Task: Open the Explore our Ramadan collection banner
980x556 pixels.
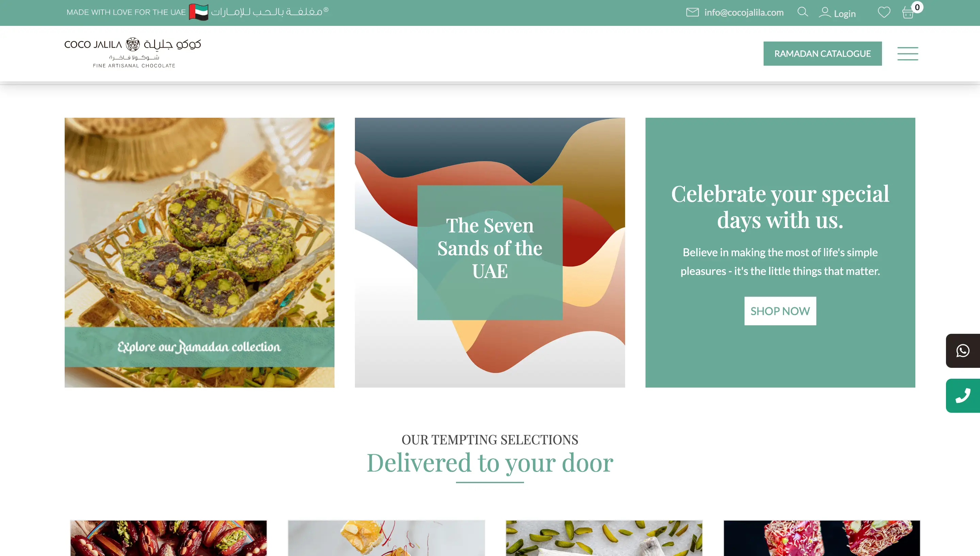Action: [x=199, y=252]
